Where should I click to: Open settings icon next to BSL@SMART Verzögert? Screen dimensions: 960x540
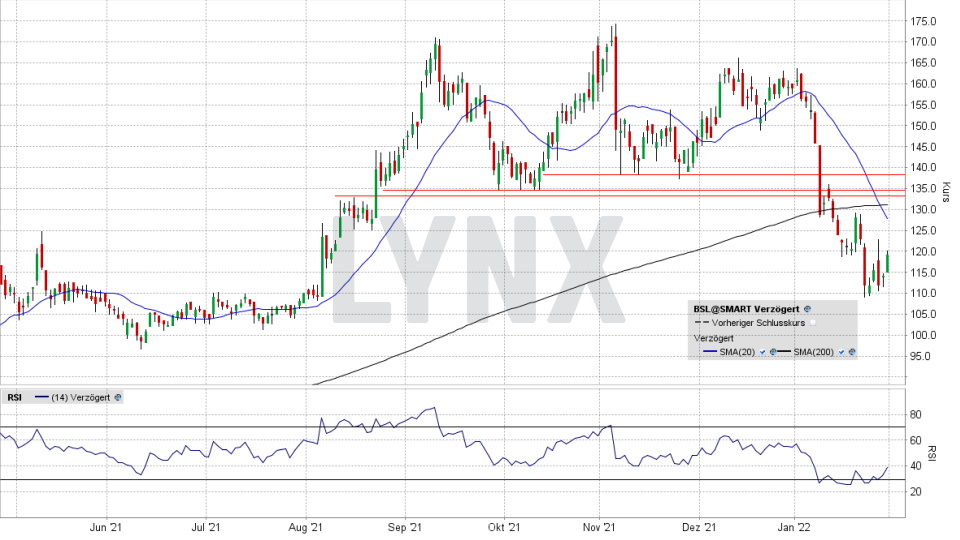click(807, 309)
